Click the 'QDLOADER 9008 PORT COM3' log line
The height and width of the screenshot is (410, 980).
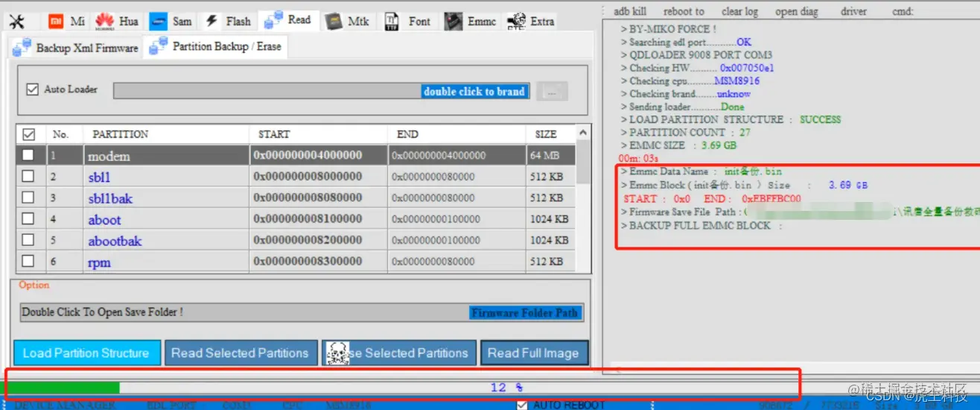pos(696,55)
